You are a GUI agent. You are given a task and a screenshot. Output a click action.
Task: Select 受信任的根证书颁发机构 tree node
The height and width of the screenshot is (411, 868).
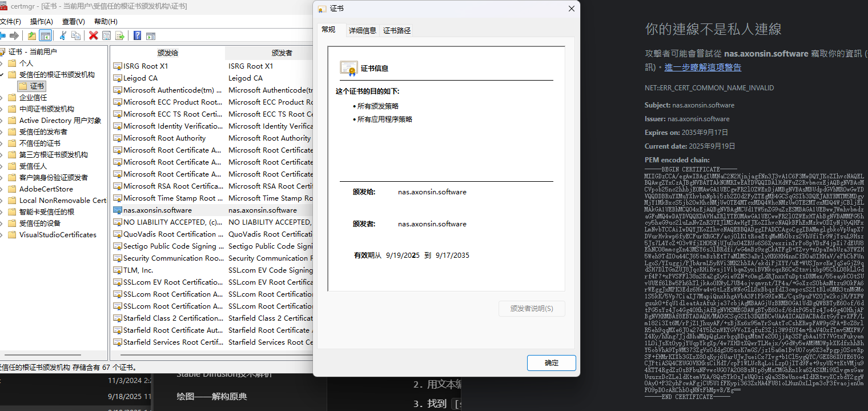[57, 75]
